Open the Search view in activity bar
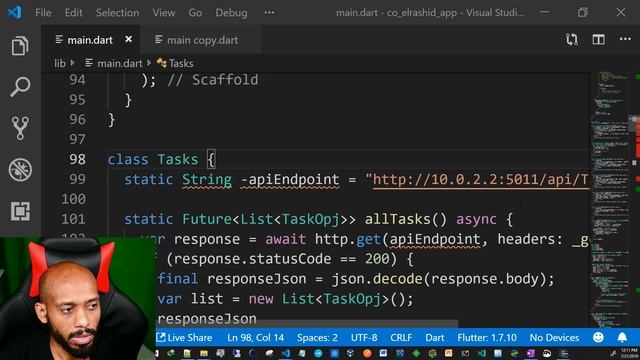This screenshot has height=360, width=640. [x=20, y=86]
